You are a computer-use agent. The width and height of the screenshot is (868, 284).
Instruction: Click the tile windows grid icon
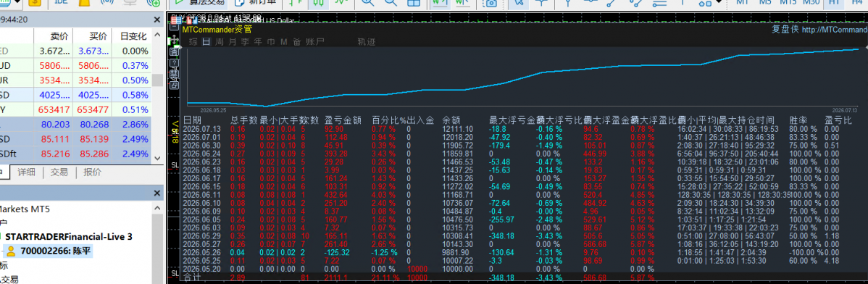pyautogui.click(x=414, y=3)
